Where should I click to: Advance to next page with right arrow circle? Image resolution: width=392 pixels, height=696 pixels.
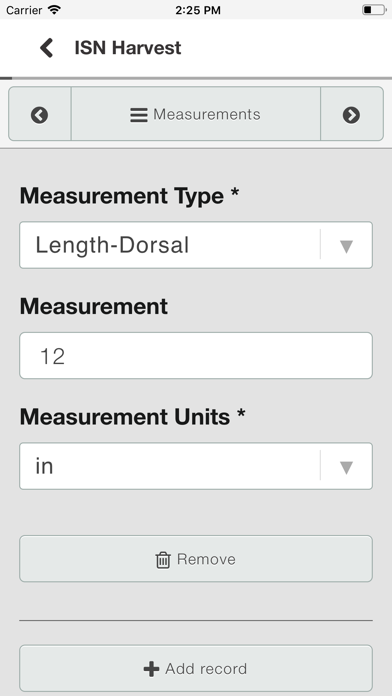(x=352, y=115)
